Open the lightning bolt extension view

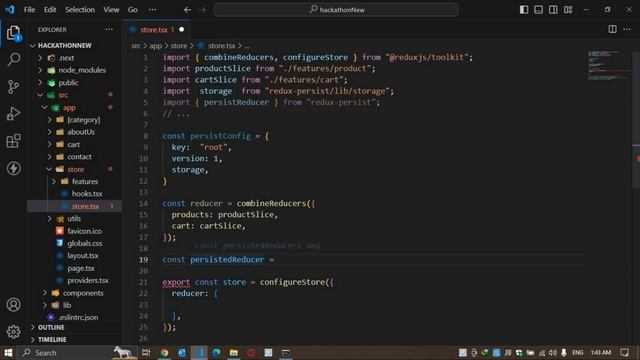point(13,168)
